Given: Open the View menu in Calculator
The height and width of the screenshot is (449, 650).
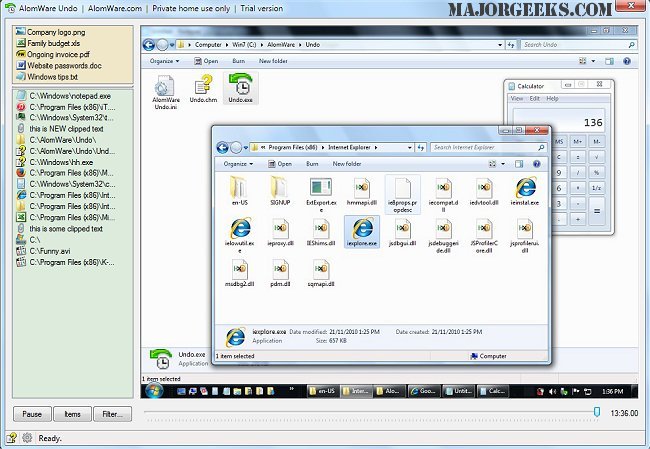Looking at the screenshot, I should tap(517, 98).
